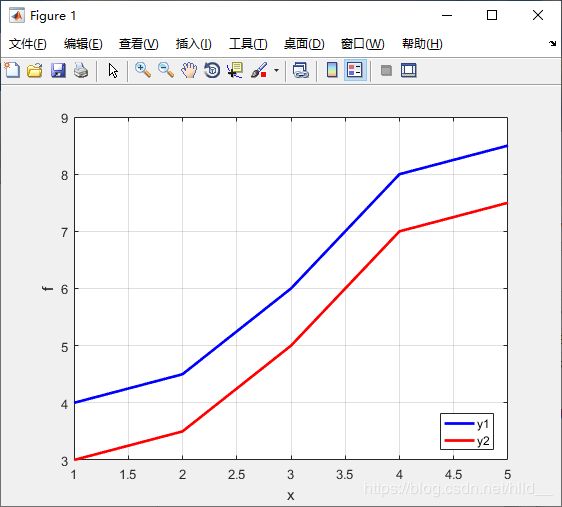562x507 pixels.
Task: Print the figure with the printer icon
Action: (81, 70)
